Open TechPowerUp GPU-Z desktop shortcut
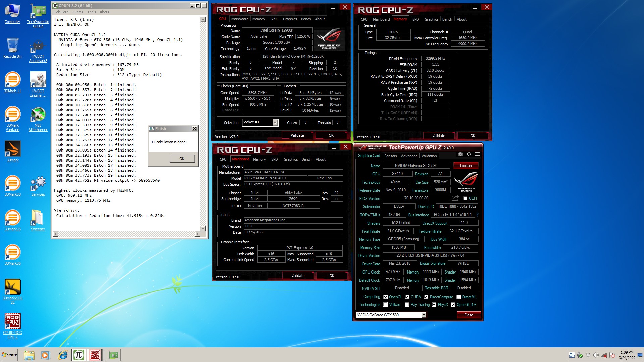The image size is (644, 362). tap(38, 16)
